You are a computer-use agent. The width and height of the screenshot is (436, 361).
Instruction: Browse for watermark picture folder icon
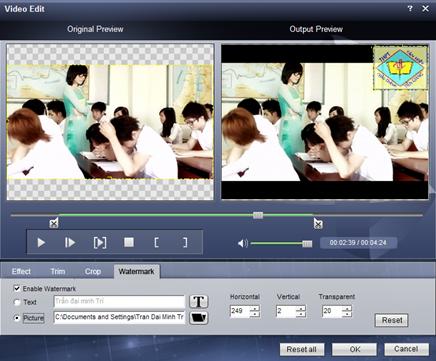(x=199, y=317)
